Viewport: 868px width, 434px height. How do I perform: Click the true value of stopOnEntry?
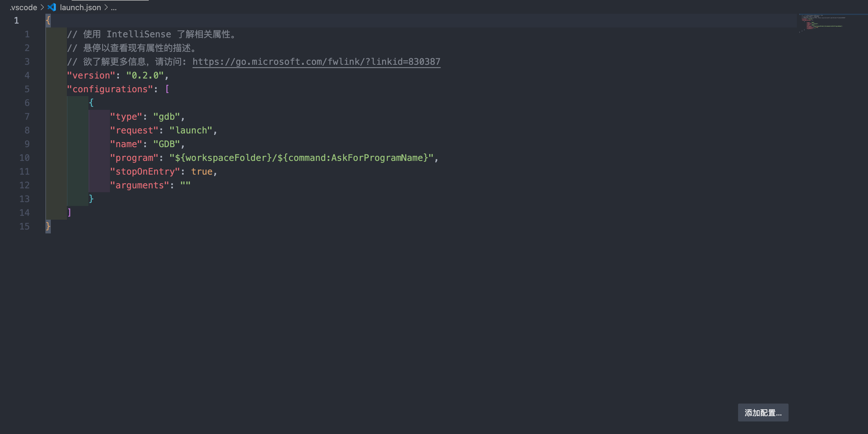(x=202, y=172)
